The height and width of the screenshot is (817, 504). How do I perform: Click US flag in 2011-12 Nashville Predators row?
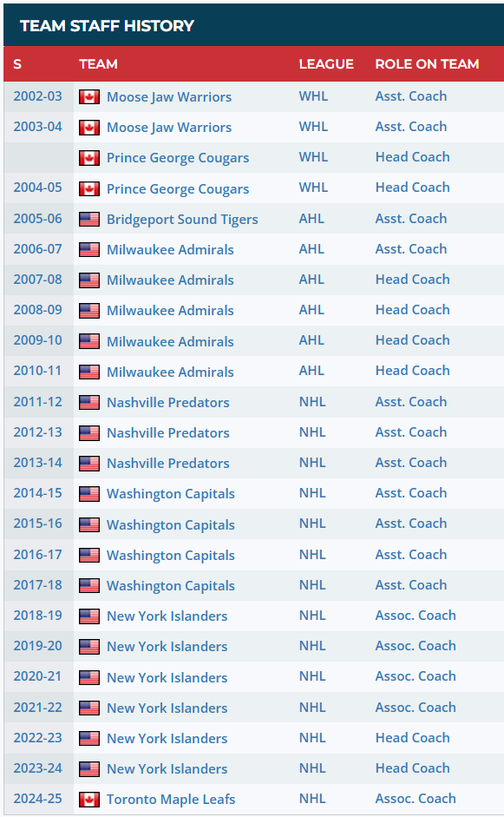(89, 402)
